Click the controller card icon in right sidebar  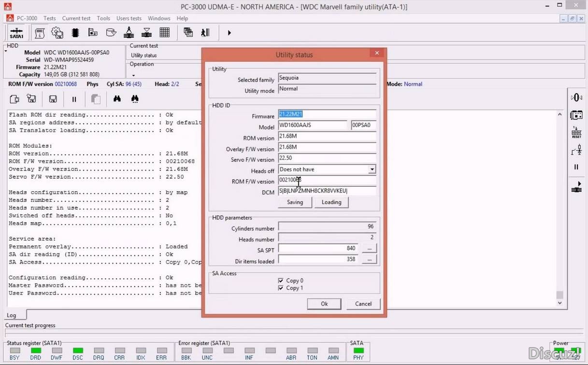click(576, 115)
